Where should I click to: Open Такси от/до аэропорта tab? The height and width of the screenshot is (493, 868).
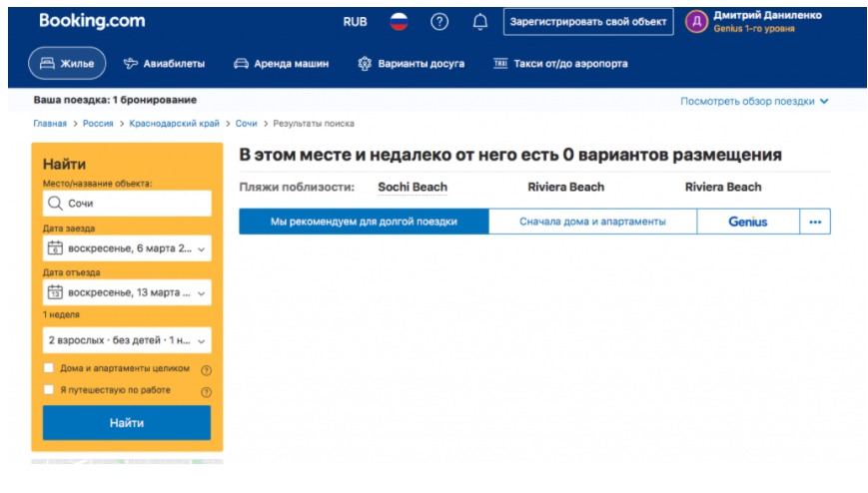560,64
